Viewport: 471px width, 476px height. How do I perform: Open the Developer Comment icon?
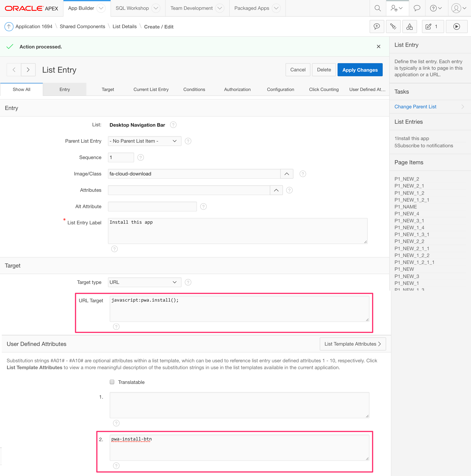pos(377,27)
